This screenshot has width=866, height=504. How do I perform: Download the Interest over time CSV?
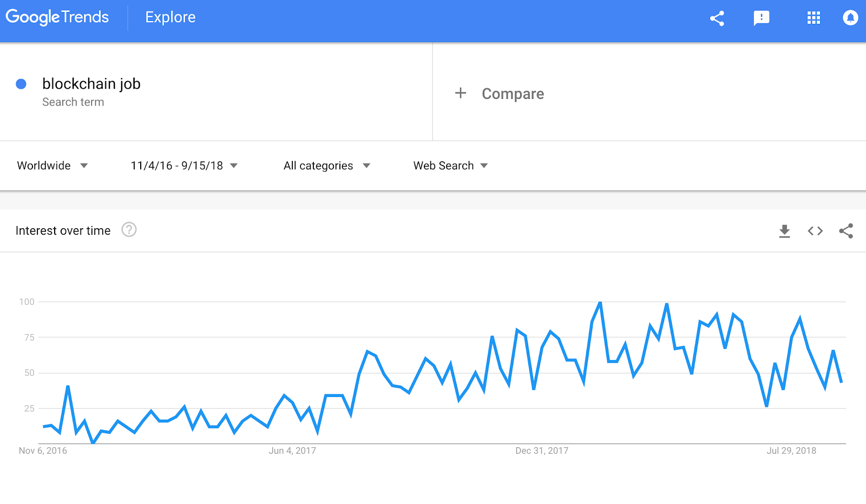(784, 231)
